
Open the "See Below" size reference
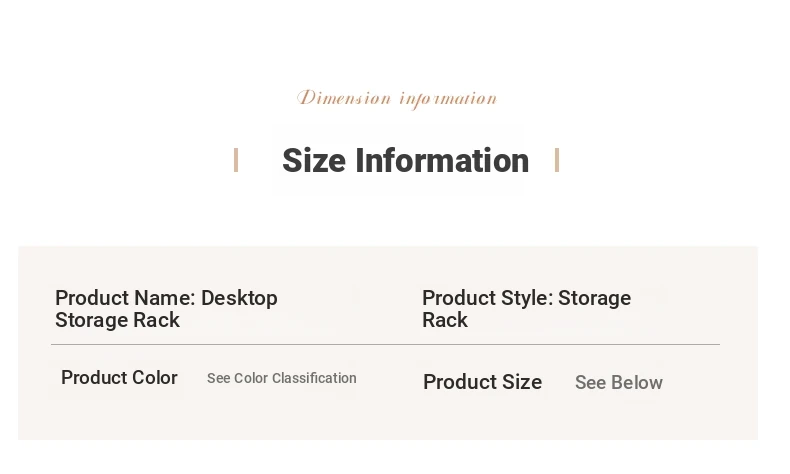(619, 382)
